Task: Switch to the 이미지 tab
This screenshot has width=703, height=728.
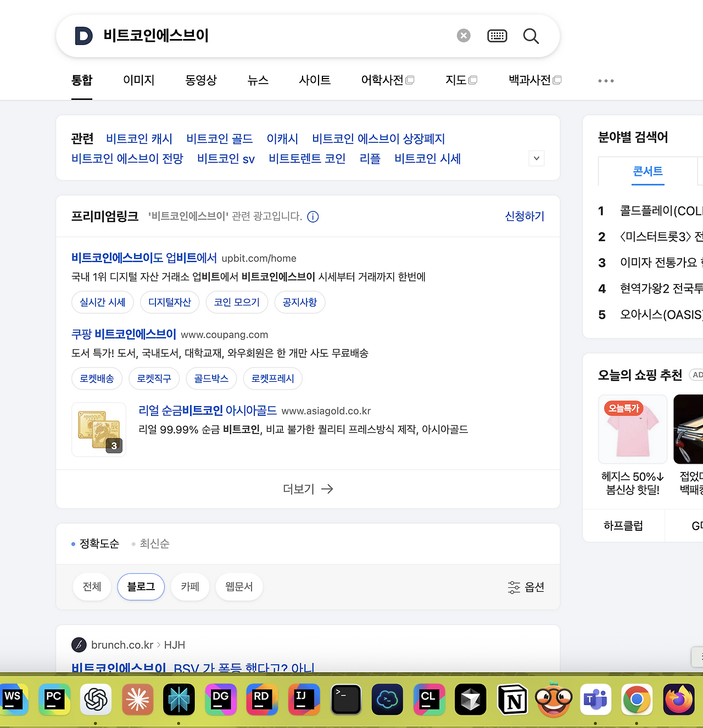Action: (138, 80)
